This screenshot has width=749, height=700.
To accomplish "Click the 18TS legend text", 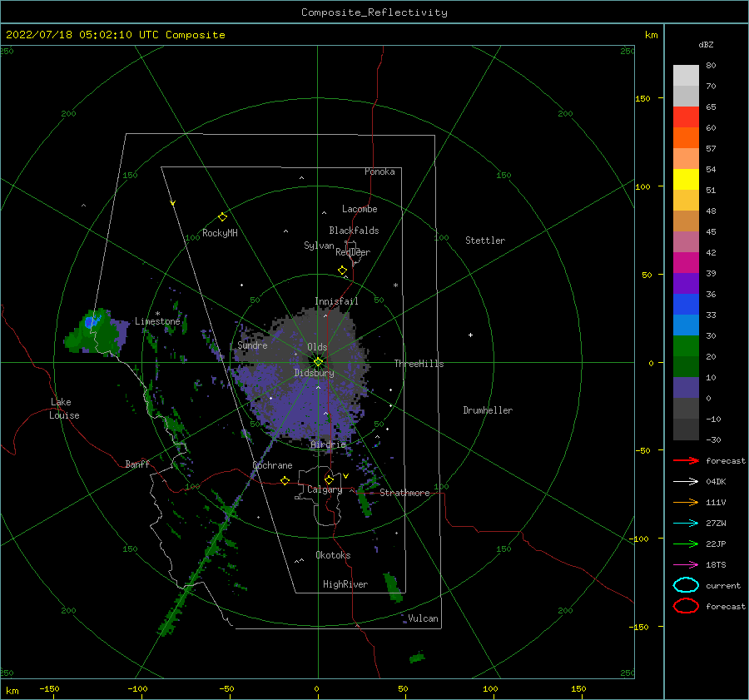I will pos(716,565).
